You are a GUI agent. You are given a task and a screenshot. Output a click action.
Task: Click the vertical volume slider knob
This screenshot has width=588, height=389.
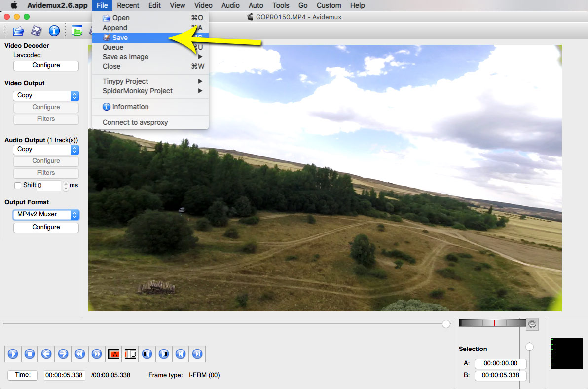(x=529, y=347)
